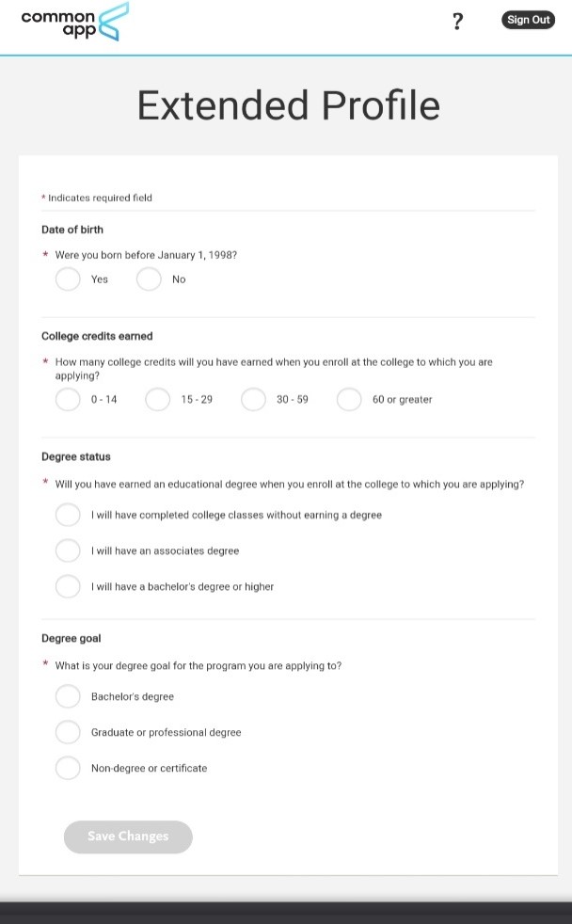Select I will have an associates degree
The width and height of the screenshot is (572, 924).
(68, 550)
